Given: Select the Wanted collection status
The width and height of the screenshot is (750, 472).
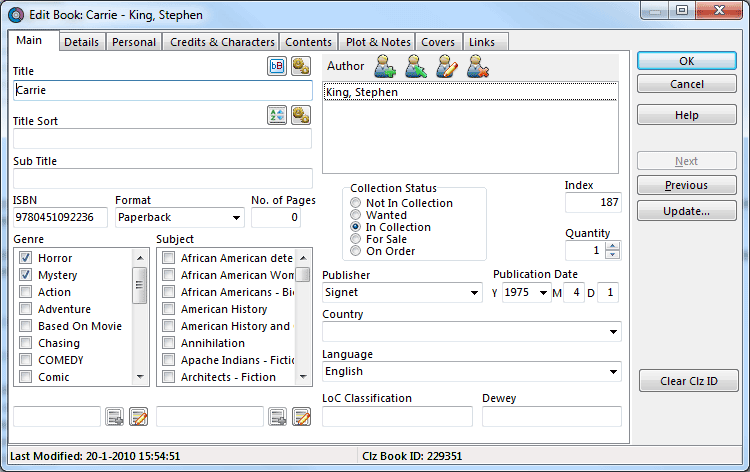Looking at the screenshot, I should [x=356, y=215].
